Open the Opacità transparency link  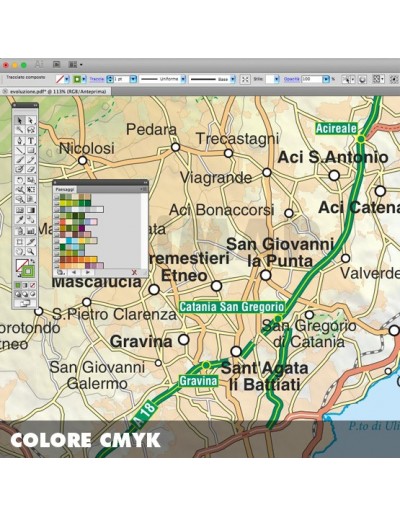point(292,79)
